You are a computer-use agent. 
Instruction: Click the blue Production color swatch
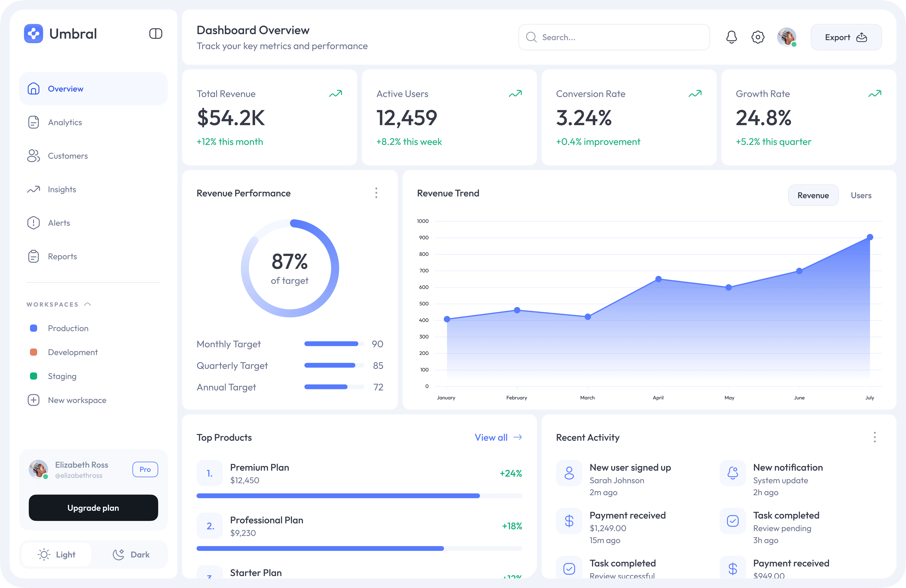pyautogui.click(x=34, y=328)
